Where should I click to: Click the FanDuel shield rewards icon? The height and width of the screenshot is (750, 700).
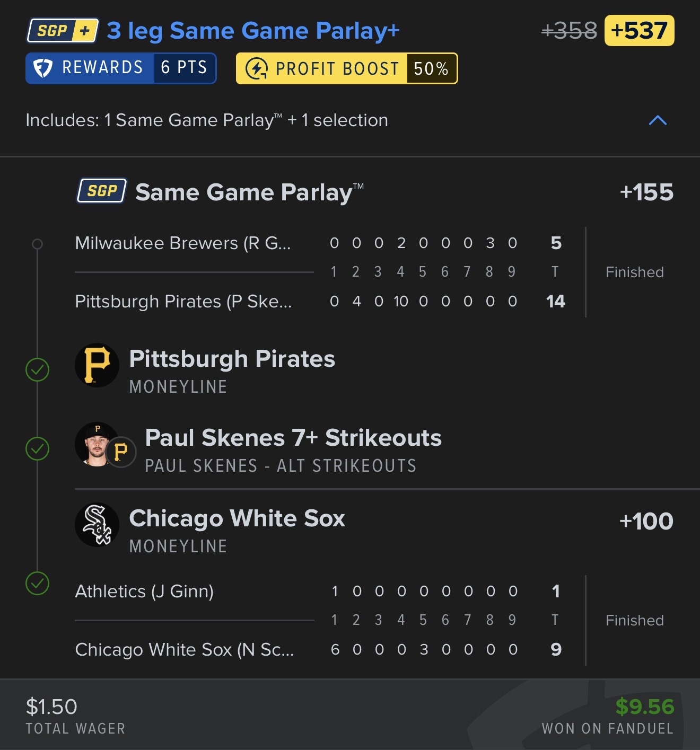point(43,68)
